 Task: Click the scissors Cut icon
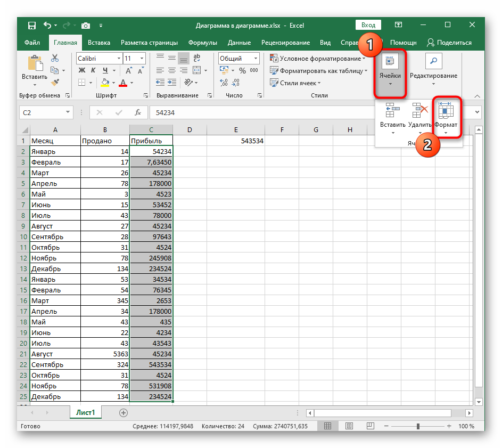pos(55,59)
